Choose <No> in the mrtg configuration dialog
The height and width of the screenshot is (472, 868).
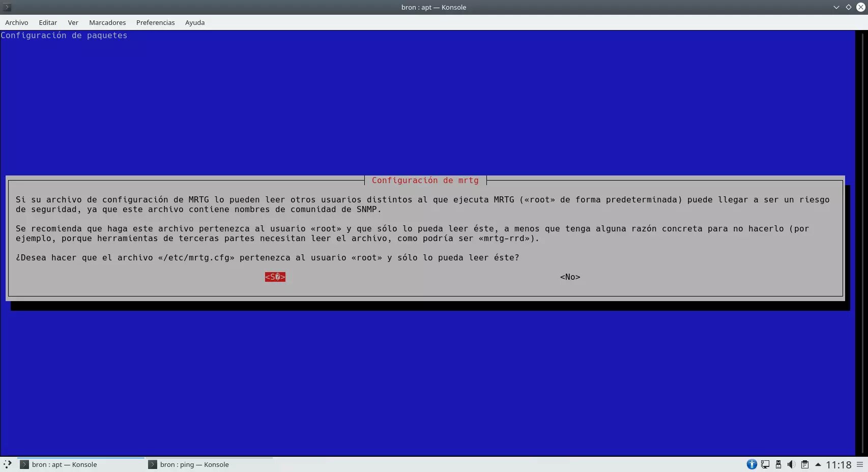570,277
